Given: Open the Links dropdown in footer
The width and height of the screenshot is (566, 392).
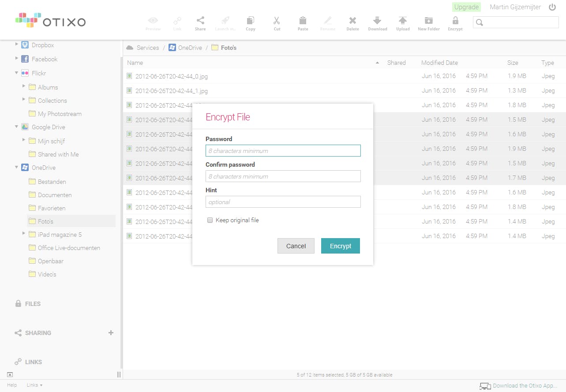Looking at the screenshot, I should pos(34,385).
